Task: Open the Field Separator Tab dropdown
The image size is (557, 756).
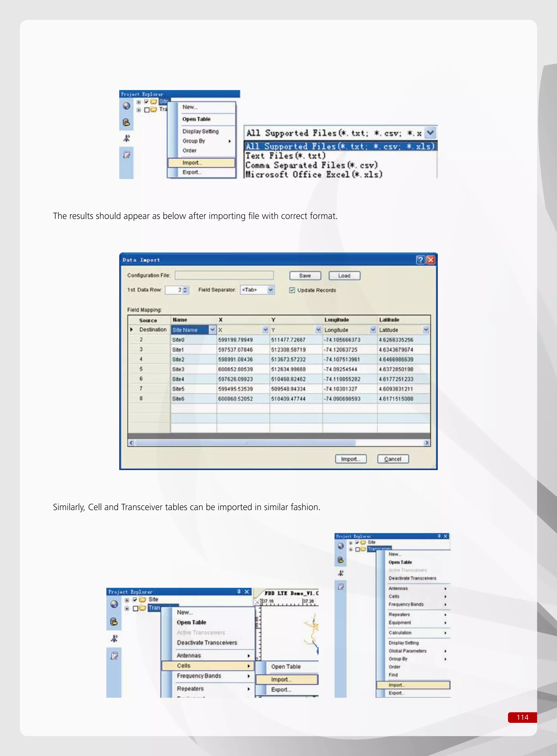Action: (x=270, y=290)
